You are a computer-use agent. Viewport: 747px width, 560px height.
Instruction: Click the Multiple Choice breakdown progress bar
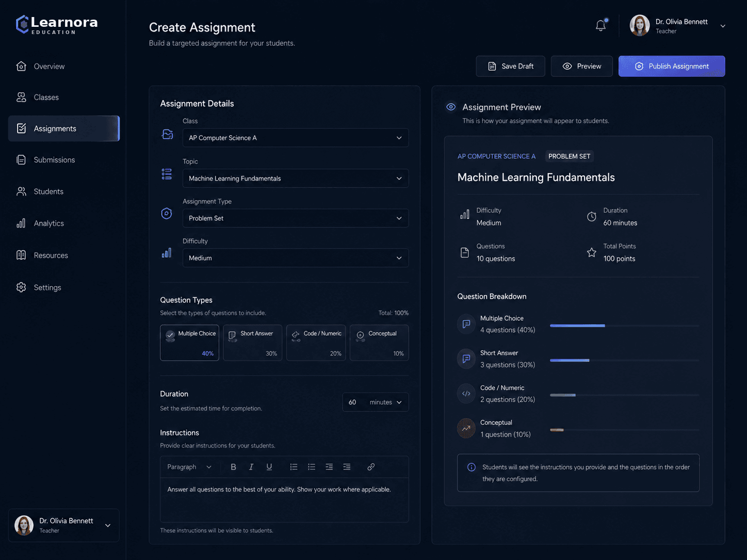tap(624, 325)
